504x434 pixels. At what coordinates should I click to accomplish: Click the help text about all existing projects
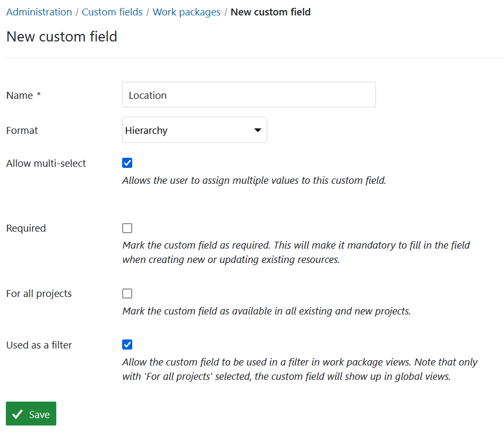tap(267, 311)
